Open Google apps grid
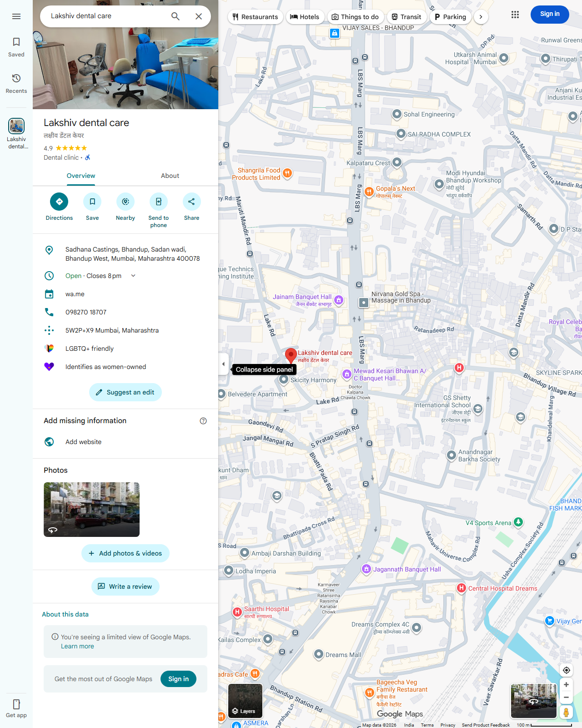This screenshot has width=582, height=728. point(515,15)
